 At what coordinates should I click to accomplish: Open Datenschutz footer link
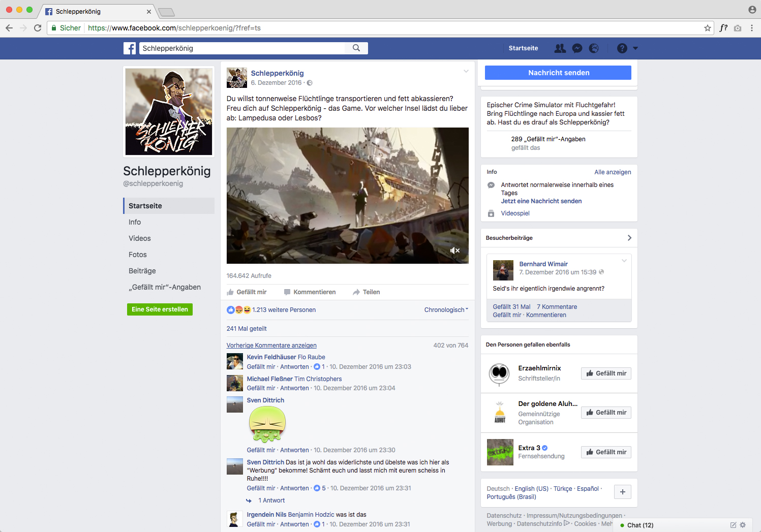click(x=504, y=516)
